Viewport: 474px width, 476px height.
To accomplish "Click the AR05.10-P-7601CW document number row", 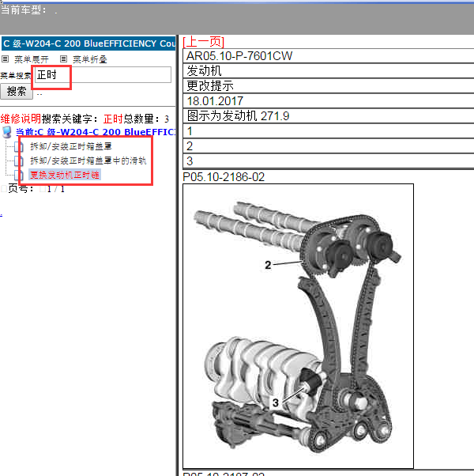I will 328,56.
